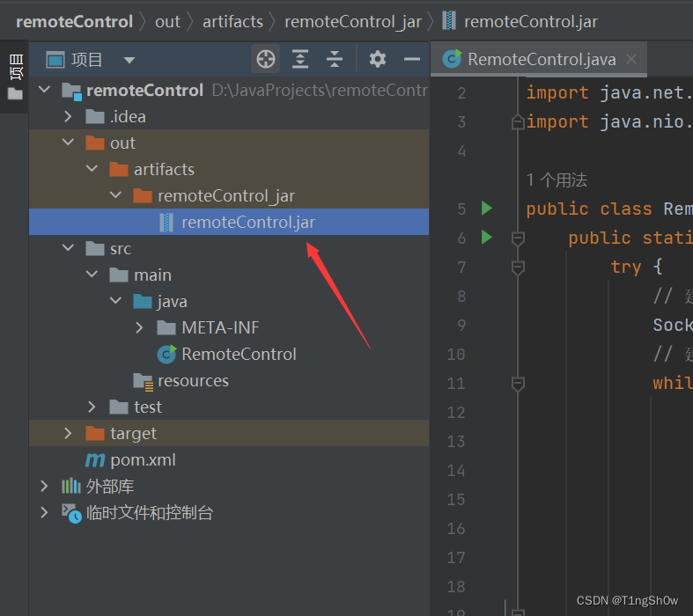Fold the method at line 6
The width and height of the screenshot is (693, 616).
(x=518, y=238)
